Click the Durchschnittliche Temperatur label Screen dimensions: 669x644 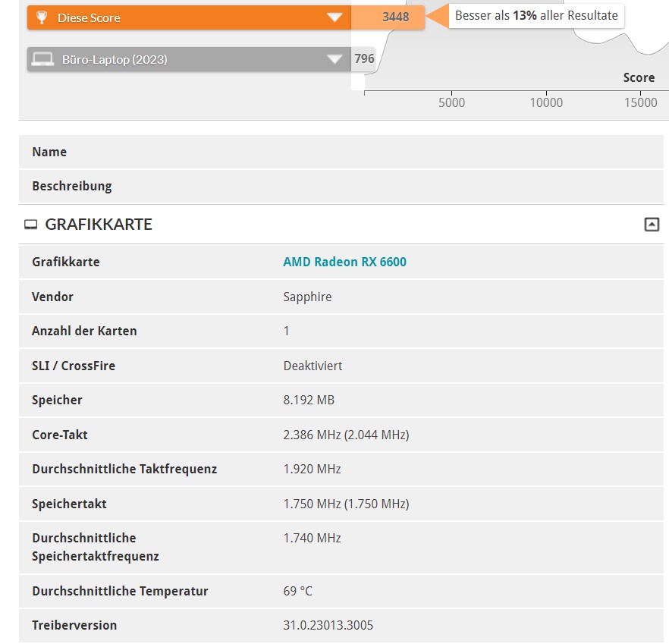pyautogui.click(x=121, y=591)
